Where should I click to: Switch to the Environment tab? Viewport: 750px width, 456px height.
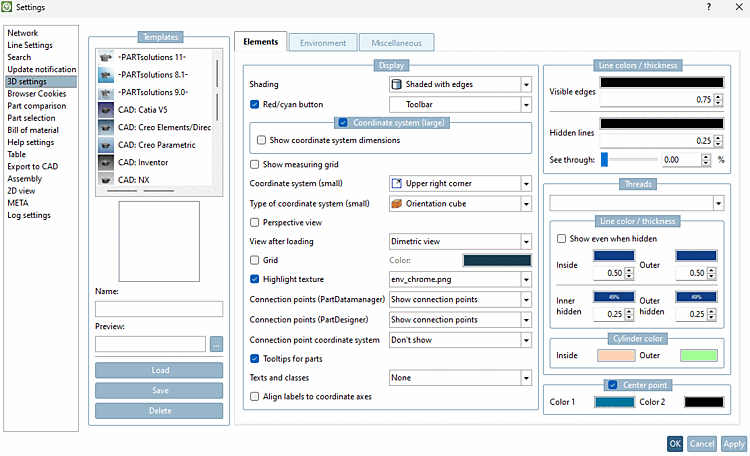323,43
